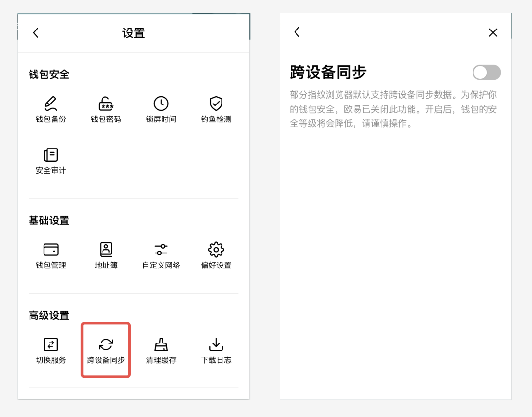532x417 pixels.
Task: Close the 跨设备同步 page with the X
Action: point(493,32)
